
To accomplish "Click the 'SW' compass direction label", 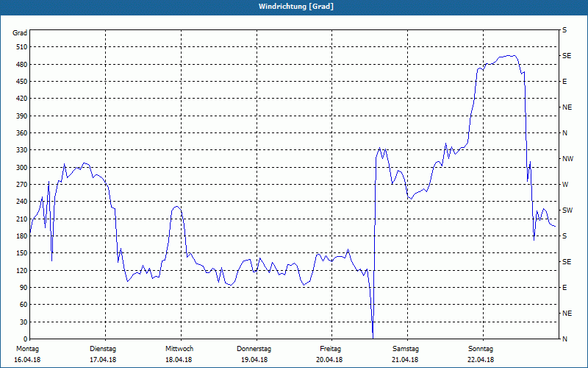I will [x=567, y=210].
